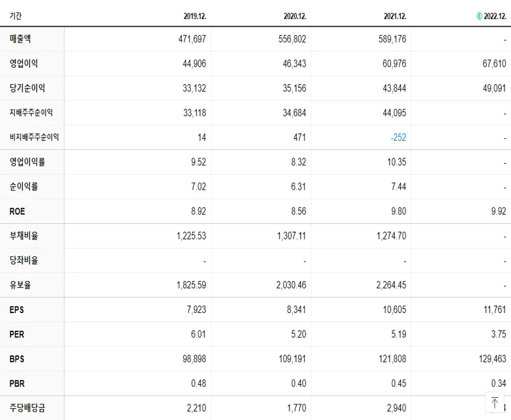Click the BPS row label

(17, 359)
